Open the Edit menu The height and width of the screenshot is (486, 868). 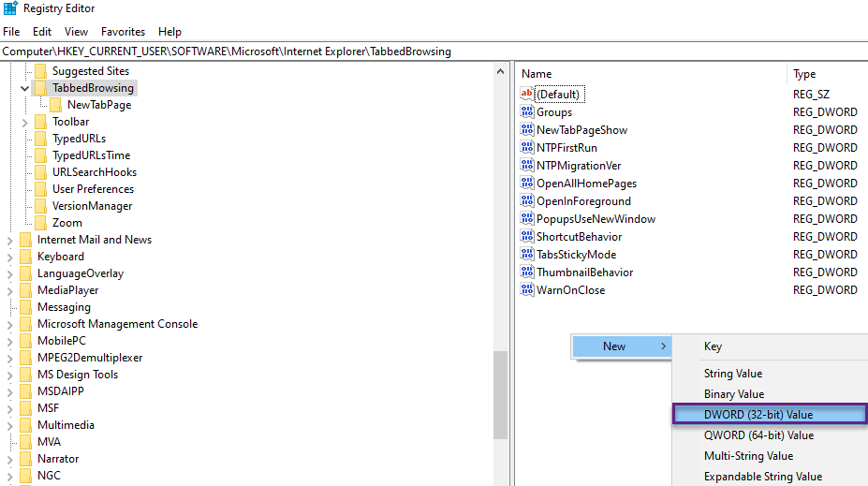tap(42, 31)
